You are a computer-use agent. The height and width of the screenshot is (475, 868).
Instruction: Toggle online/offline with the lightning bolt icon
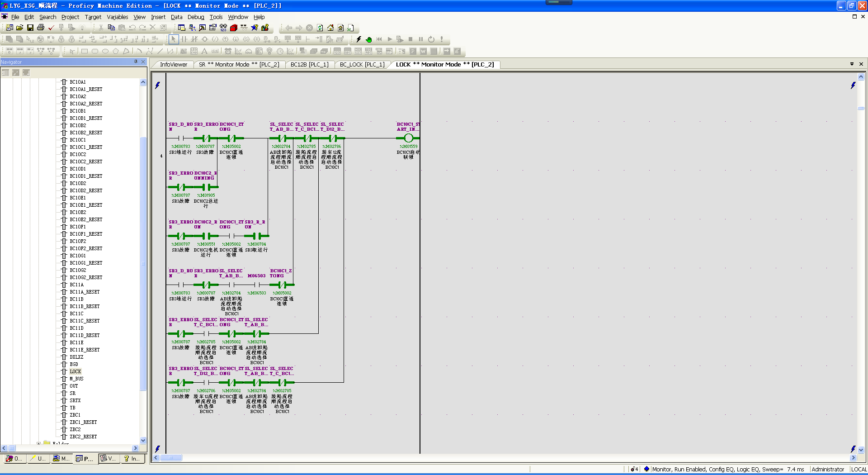point(359,39)
